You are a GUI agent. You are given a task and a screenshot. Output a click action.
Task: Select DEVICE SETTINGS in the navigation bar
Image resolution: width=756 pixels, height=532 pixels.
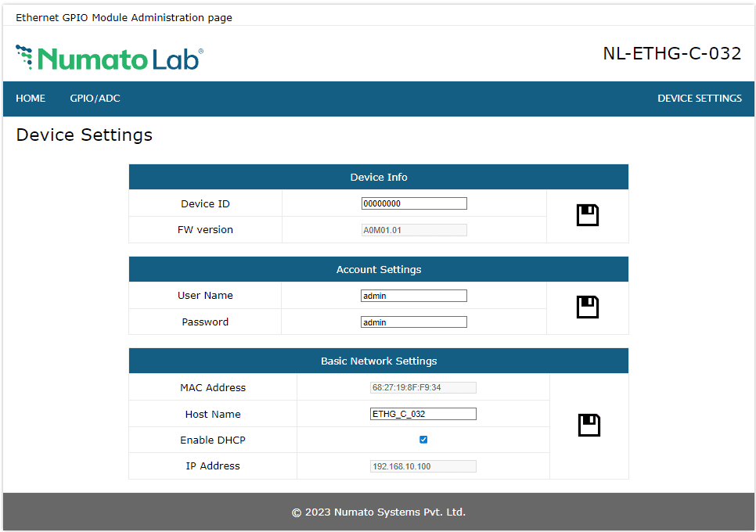click(x=699, y=99)
